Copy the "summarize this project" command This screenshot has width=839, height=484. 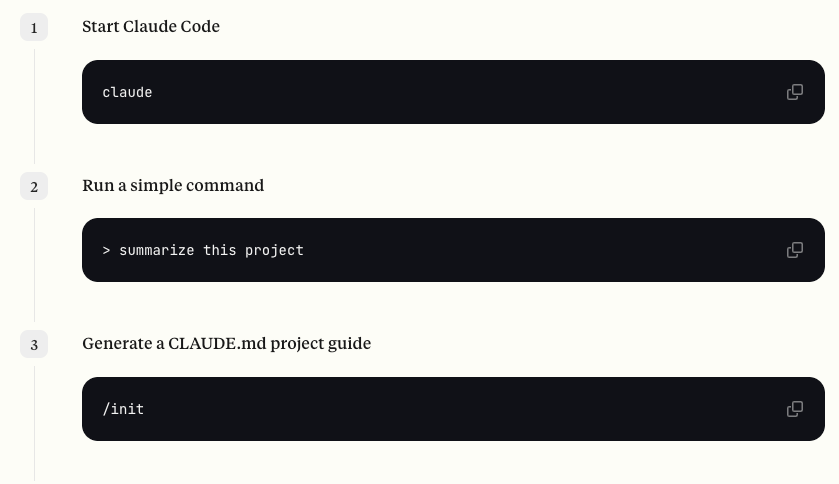[795, 250]
